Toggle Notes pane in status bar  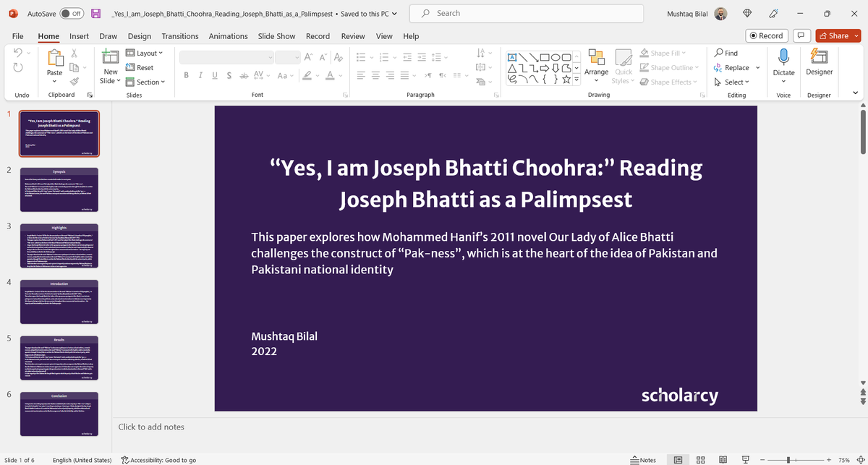(x=644, y=460)
